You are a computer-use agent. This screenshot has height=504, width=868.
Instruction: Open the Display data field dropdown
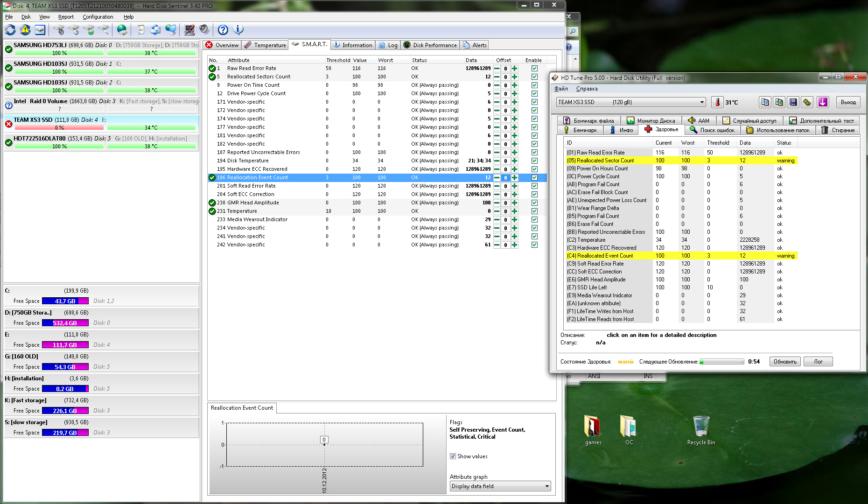[x=500, y=486]
